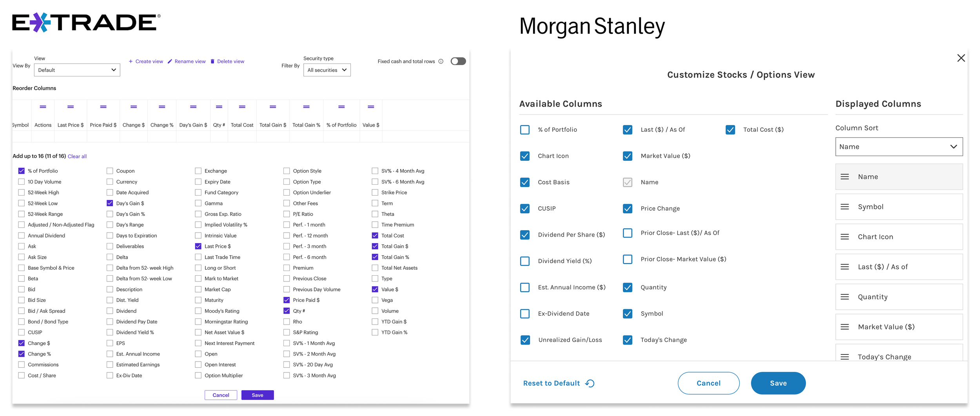Screen dimensions: 980x416
Task: Click the hamburger handle on Last ($) / As of row
Action: point(845,267)
